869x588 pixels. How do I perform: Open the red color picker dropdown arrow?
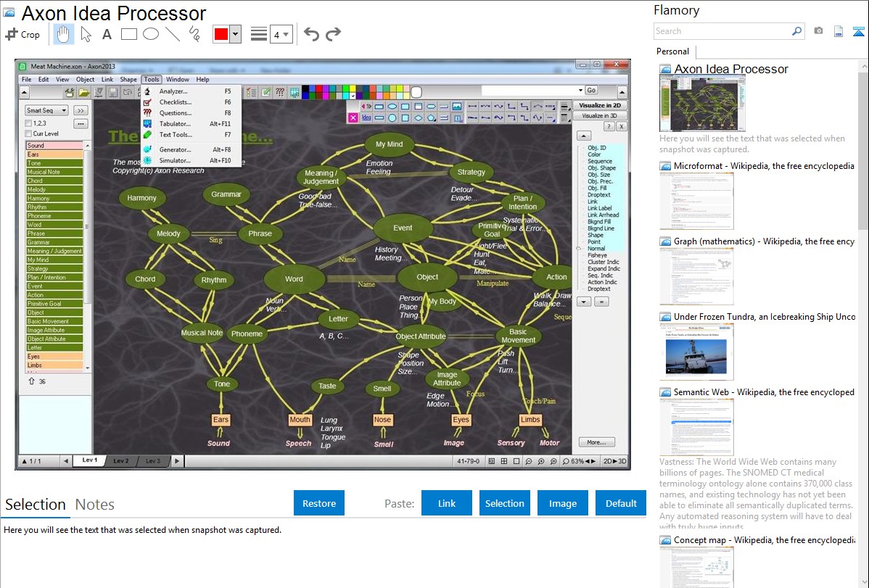(x=236, y=34)
